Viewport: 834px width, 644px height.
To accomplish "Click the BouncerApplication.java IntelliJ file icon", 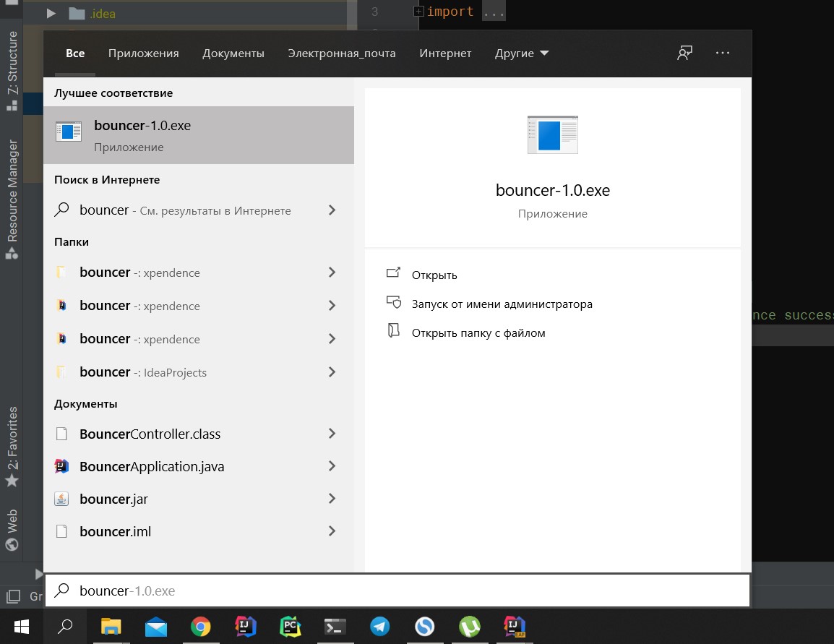I will pyautogui.click(x=61, y=466).
